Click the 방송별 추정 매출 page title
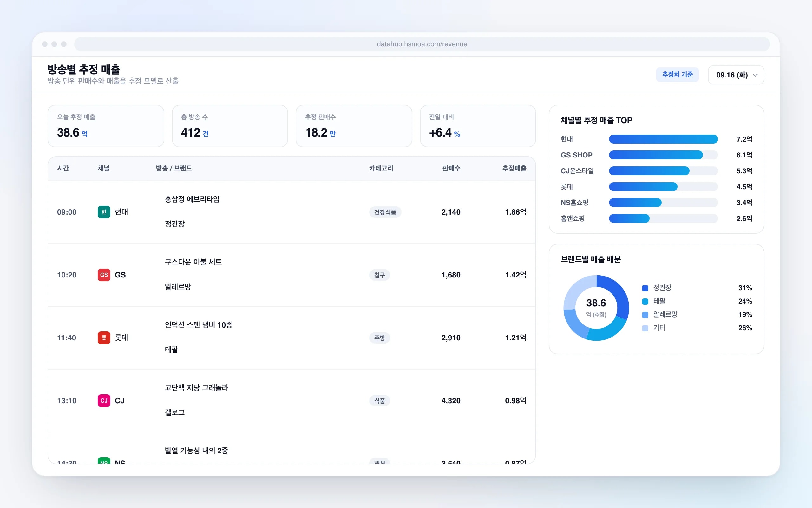 83,70
